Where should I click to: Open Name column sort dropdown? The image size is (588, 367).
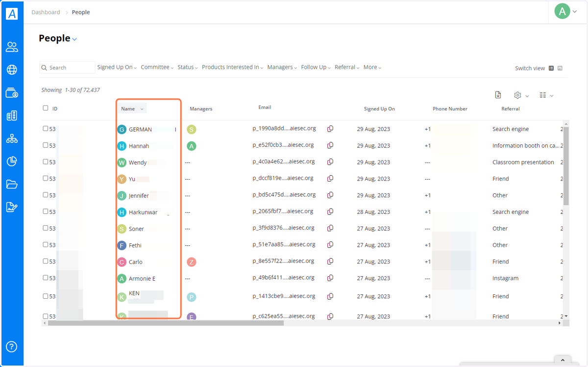(142, 109)
